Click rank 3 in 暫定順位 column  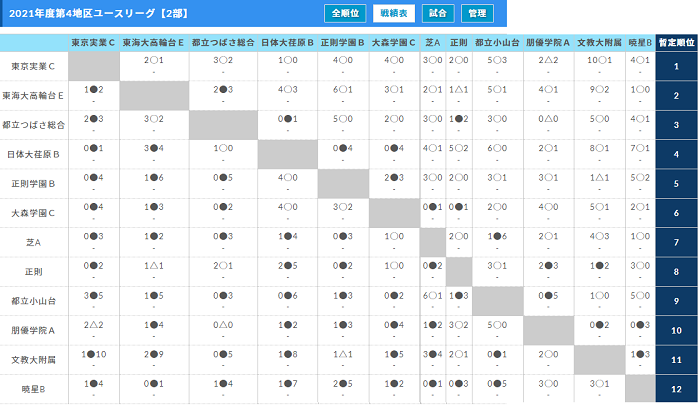click(676, 125)
